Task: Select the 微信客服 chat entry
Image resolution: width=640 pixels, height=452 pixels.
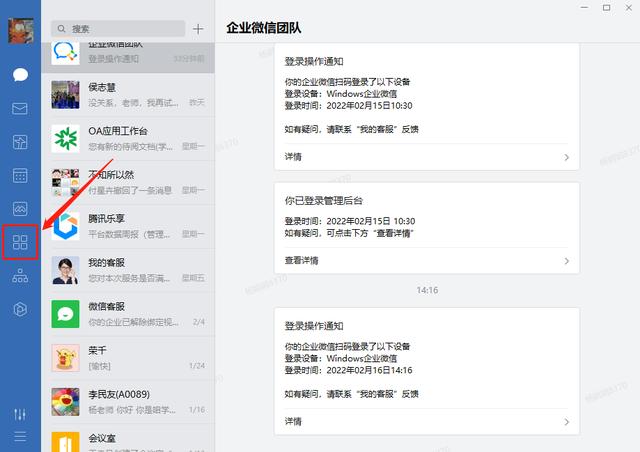Action: click(128, 313)
